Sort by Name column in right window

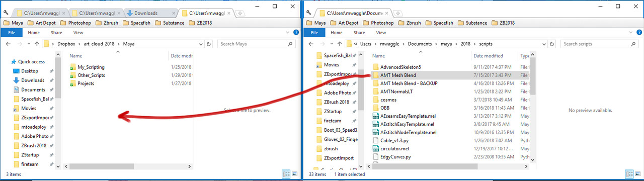pyautogui.click(x=378, y=56)
